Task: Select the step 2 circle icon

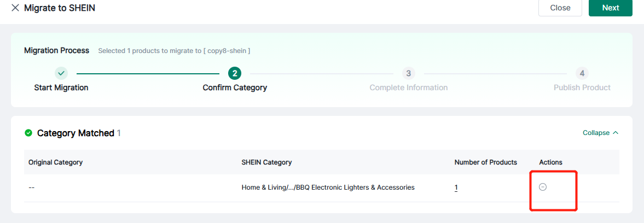Action: 235,73
